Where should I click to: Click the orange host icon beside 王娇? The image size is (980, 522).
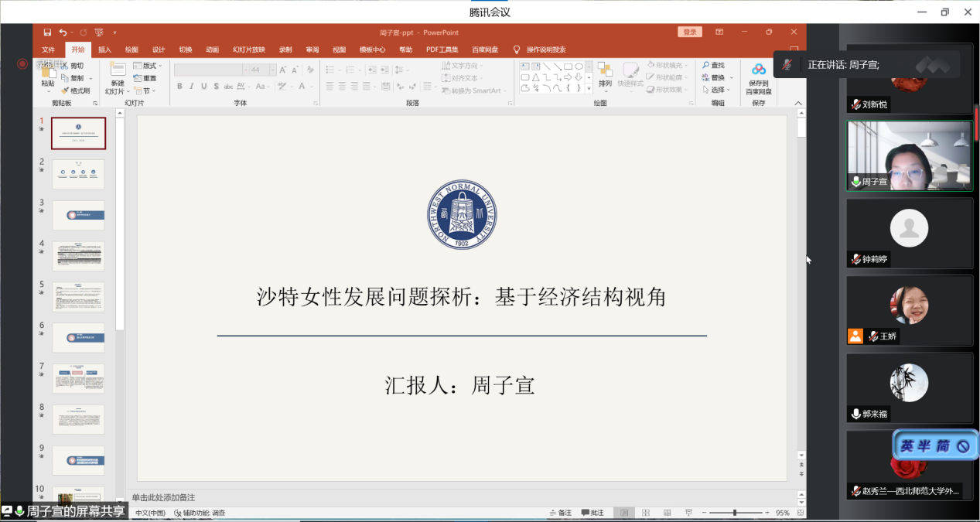[855, 336]
